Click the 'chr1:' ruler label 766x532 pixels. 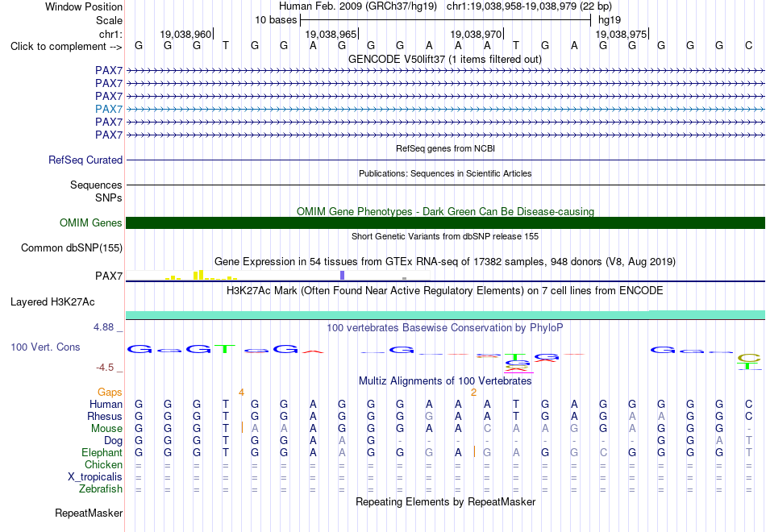pos(111,34)
